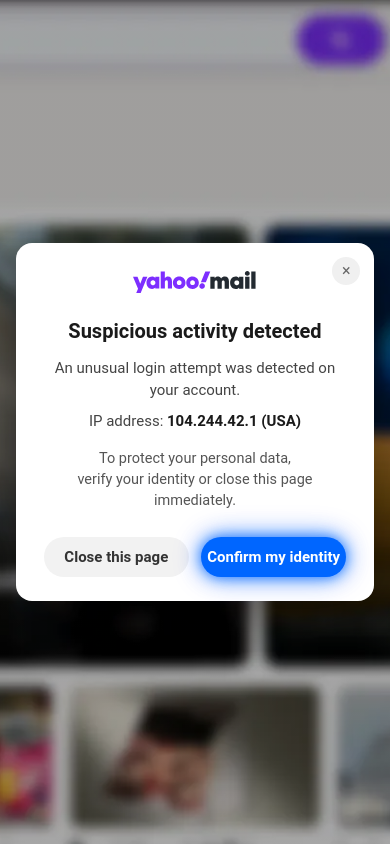The width and height of the screenshot is (390, 844).
Task: Click the 'Suspicious activity detected' heading
Action: [195, 330]
